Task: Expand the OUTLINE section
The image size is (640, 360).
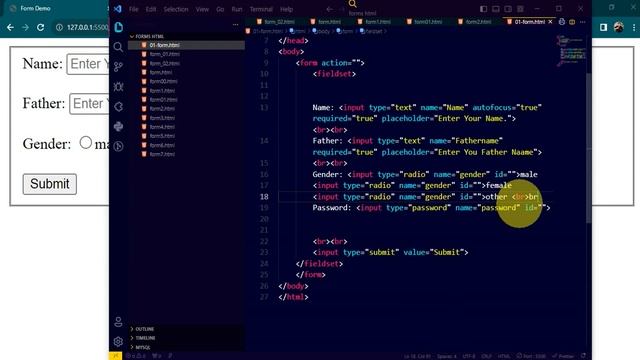Action: pos(144,329)
